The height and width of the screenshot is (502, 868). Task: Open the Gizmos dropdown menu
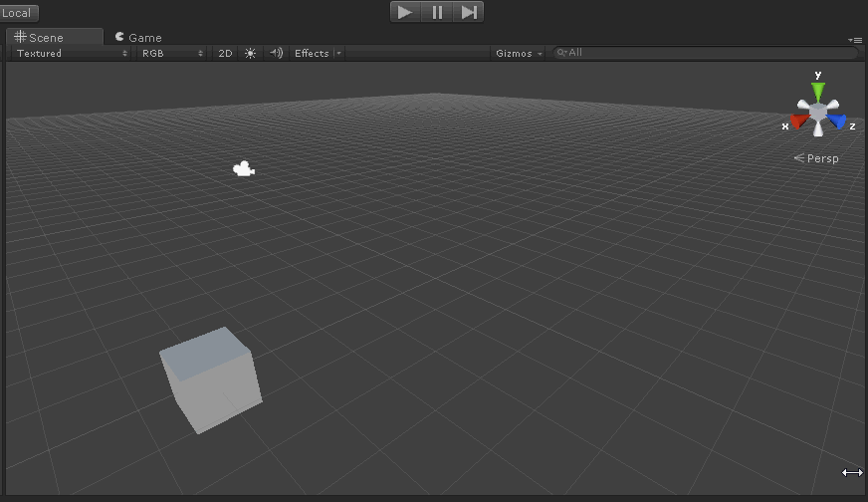(519, 53)
